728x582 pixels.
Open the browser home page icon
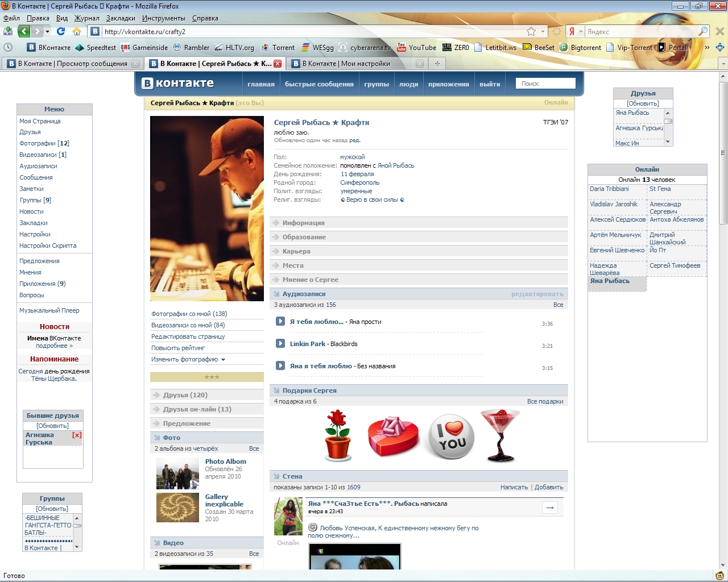click(x=77, y=31)
